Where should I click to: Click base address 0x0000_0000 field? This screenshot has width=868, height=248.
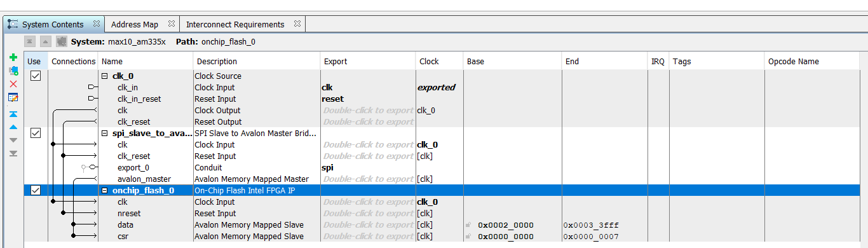point(506,236)
